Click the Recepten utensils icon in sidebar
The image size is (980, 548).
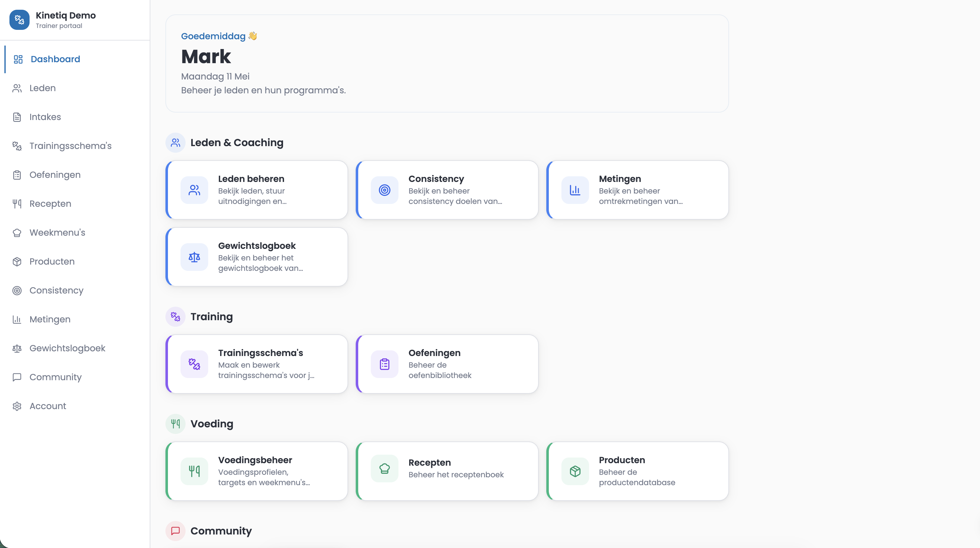click(17, 204)
